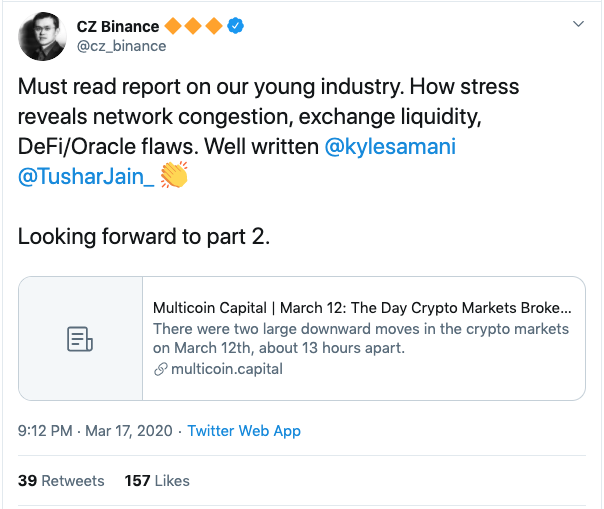Click the card description about March 12th
The width and height of the screenshot is (604, 509).
point(361,338)
